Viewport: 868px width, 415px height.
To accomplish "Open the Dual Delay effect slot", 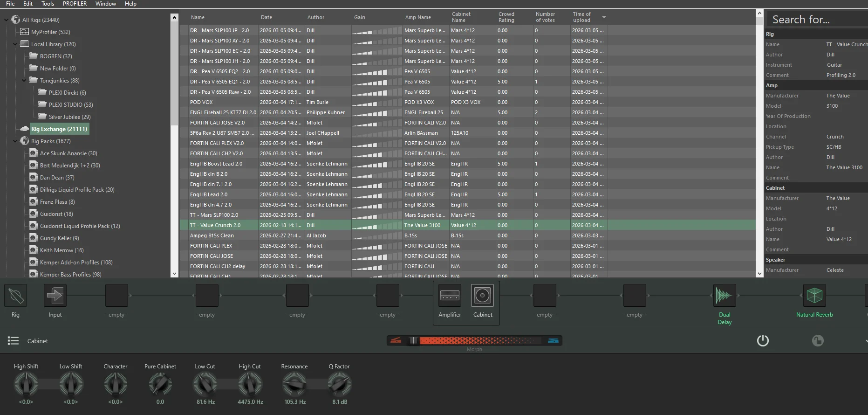I will click(724, 296).
